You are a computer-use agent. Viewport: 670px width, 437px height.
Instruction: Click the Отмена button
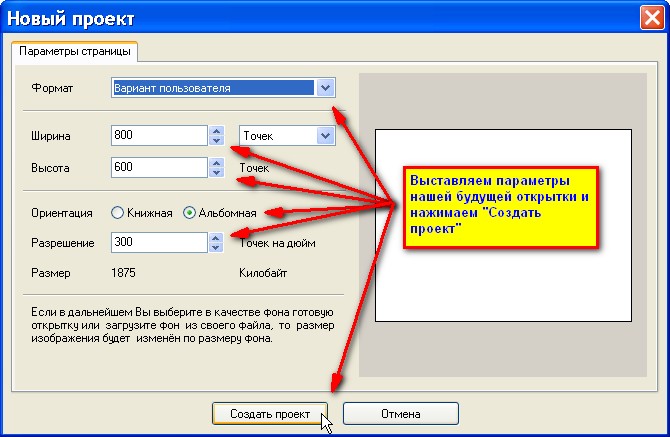tap(400, 414)
